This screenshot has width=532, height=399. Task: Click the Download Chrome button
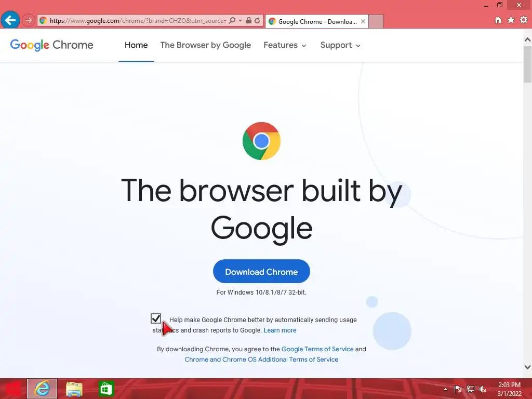click(261, 271)
